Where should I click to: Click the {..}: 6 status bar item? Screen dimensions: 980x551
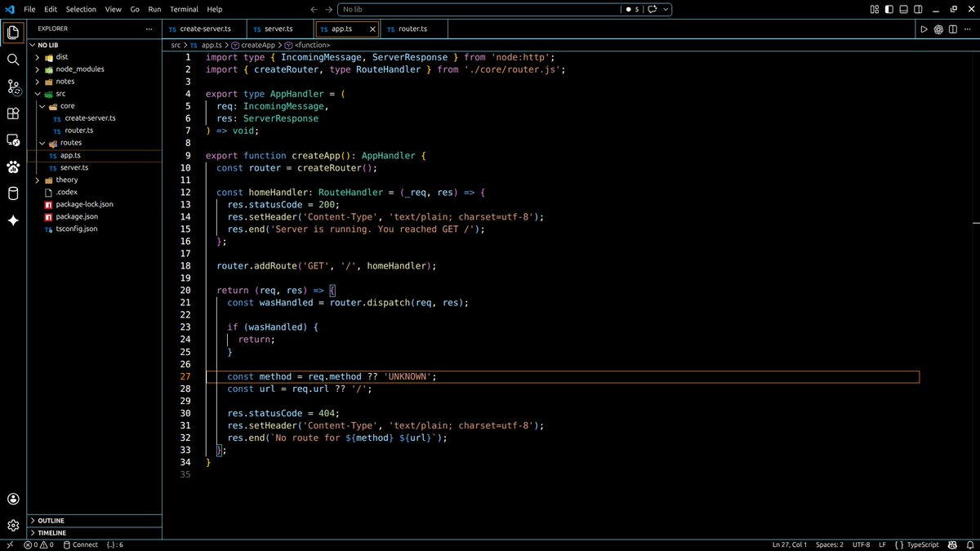click(x=114, y=544)
